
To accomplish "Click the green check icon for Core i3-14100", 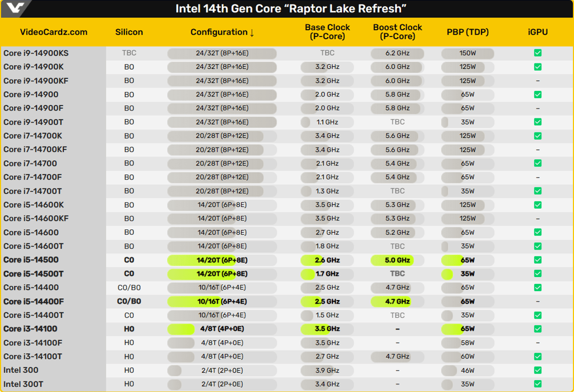I will tap(538, 329).
